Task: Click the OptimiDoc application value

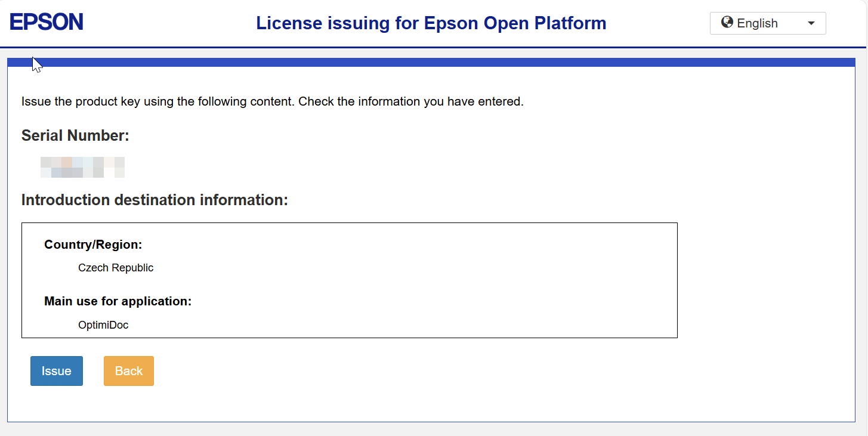Action: coord(103,325)
